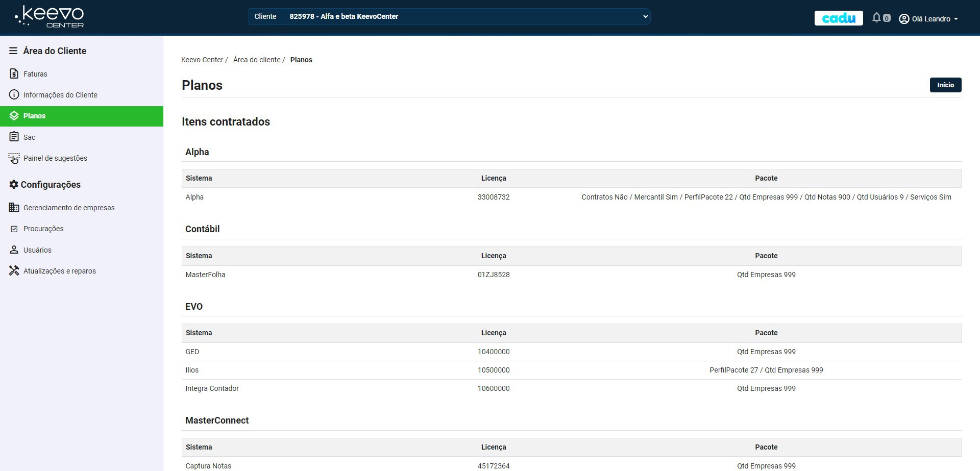Click the Usuários person icon
This screenshot has width=980, height=471.
coord(14,250)
